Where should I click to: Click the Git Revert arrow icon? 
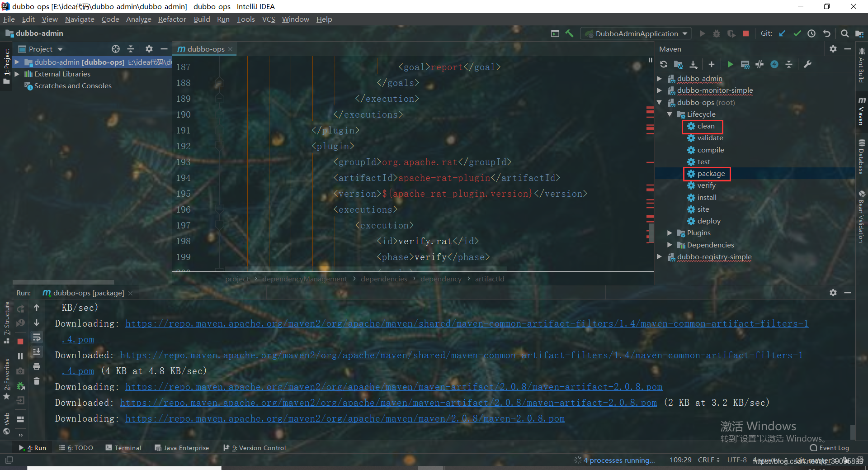pos(826,33)
